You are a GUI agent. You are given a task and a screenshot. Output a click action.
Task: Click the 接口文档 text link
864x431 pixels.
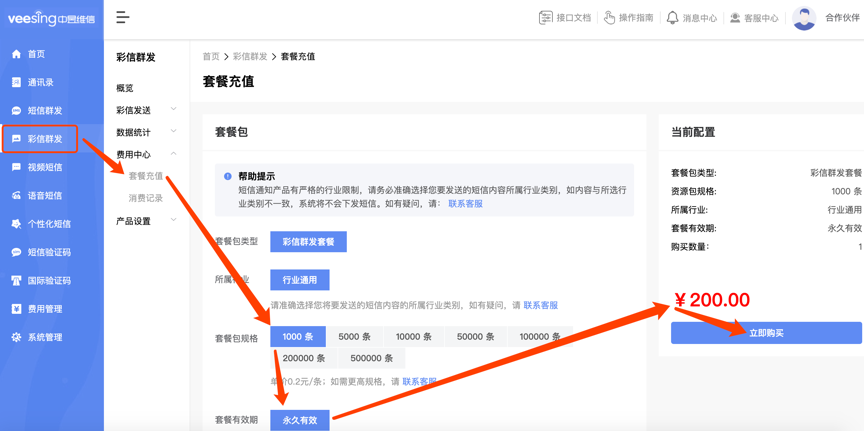(574, 18)
